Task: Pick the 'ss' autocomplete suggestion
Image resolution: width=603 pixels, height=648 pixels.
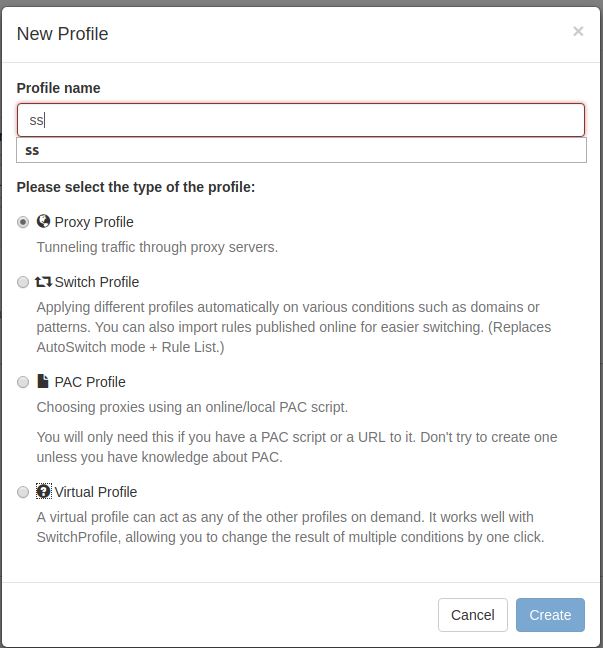Action: click(x=300, y=150)
